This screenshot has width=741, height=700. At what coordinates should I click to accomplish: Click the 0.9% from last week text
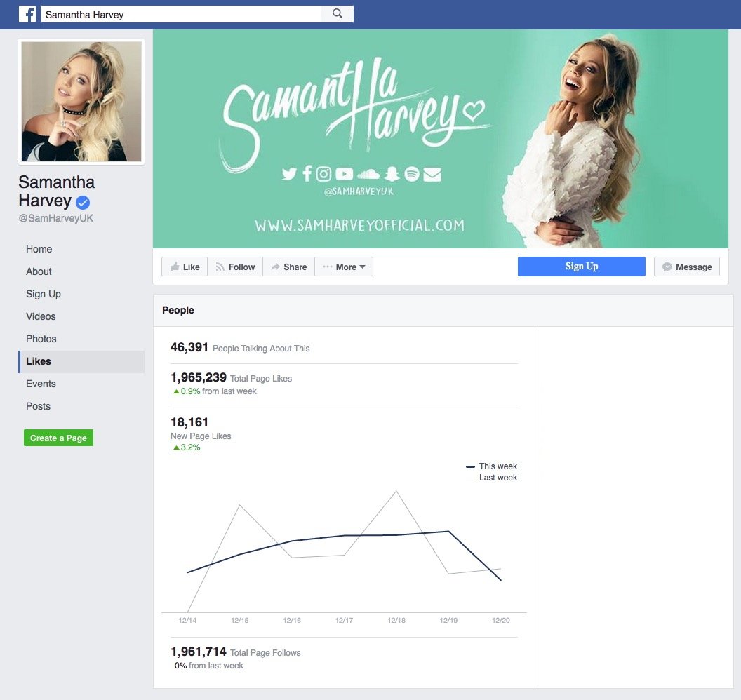point(215,391)
